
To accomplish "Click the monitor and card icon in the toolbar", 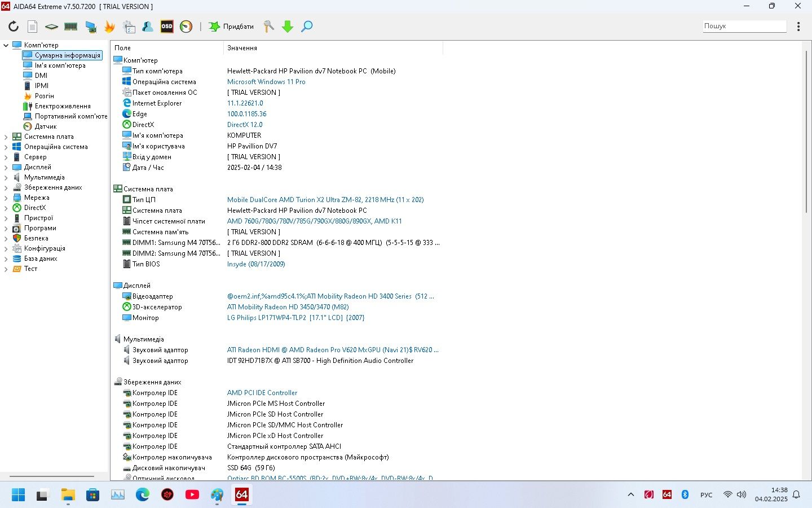I will 90,27.
